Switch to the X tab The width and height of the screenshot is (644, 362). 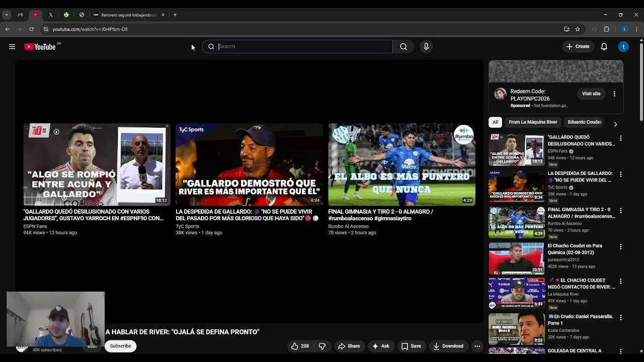[51, 15]
